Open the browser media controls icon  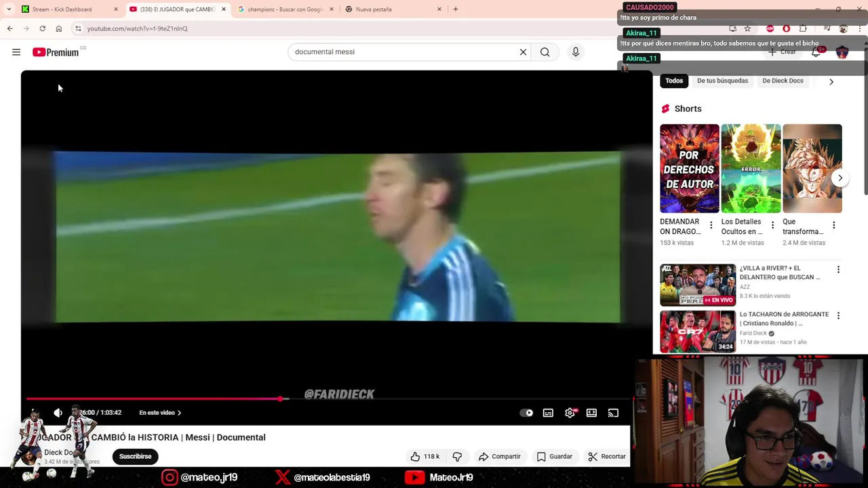point(827,28)
